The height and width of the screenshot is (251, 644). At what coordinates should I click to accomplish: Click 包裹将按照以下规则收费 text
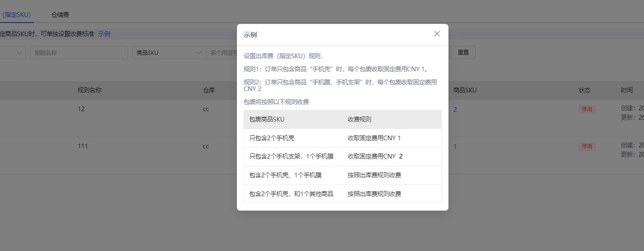pos(276,102)
